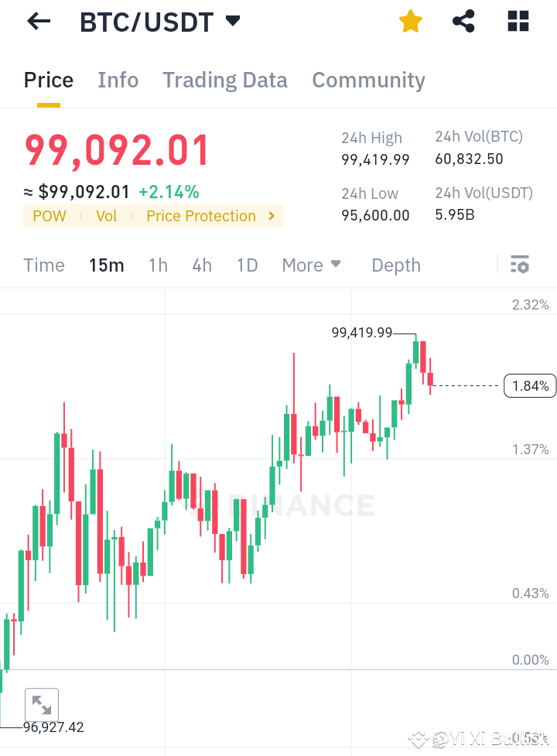The image size is (557, 756).
Task: Switch chart interval to 1h
Action: click(x=158, y=265)
